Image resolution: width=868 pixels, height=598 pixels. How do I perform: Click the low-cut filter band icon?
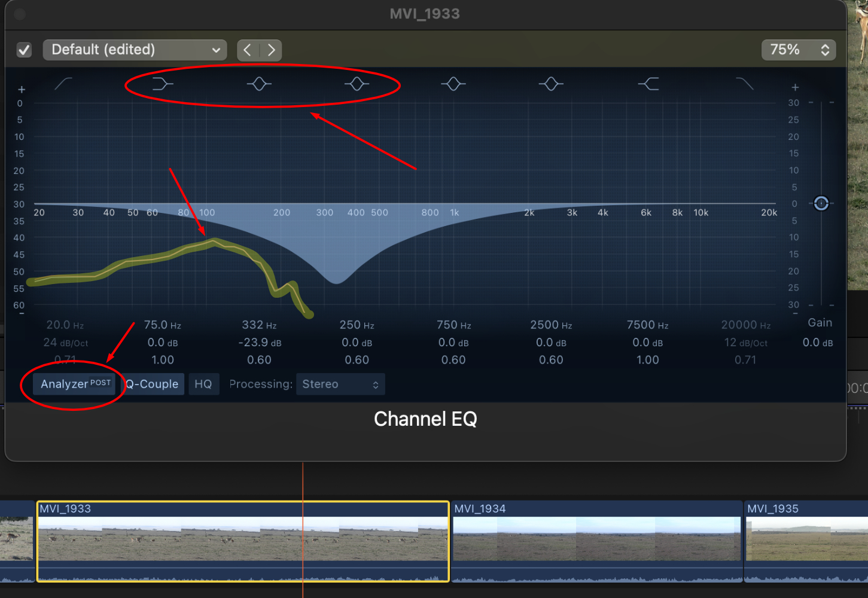tap(63, 84)
